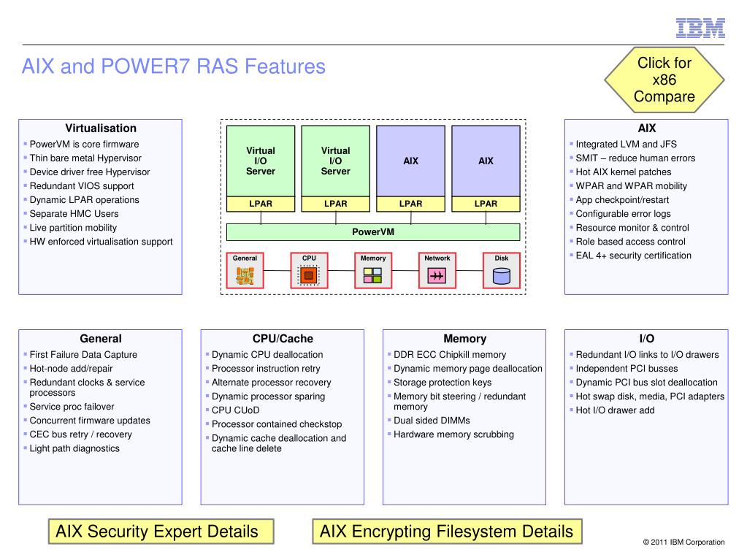Click 'Configurable error logs' bullet

[623, 214]
